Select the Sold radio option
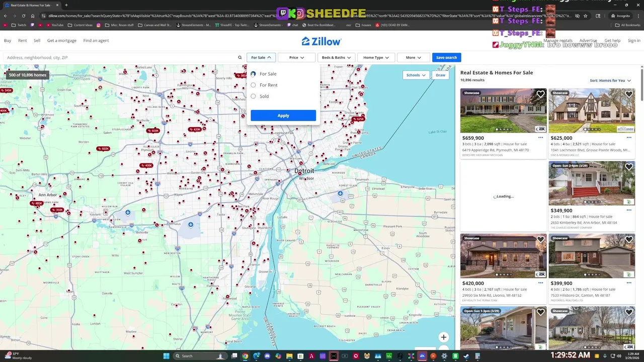This screenshot has width=644, height=362. pos(253,96)
